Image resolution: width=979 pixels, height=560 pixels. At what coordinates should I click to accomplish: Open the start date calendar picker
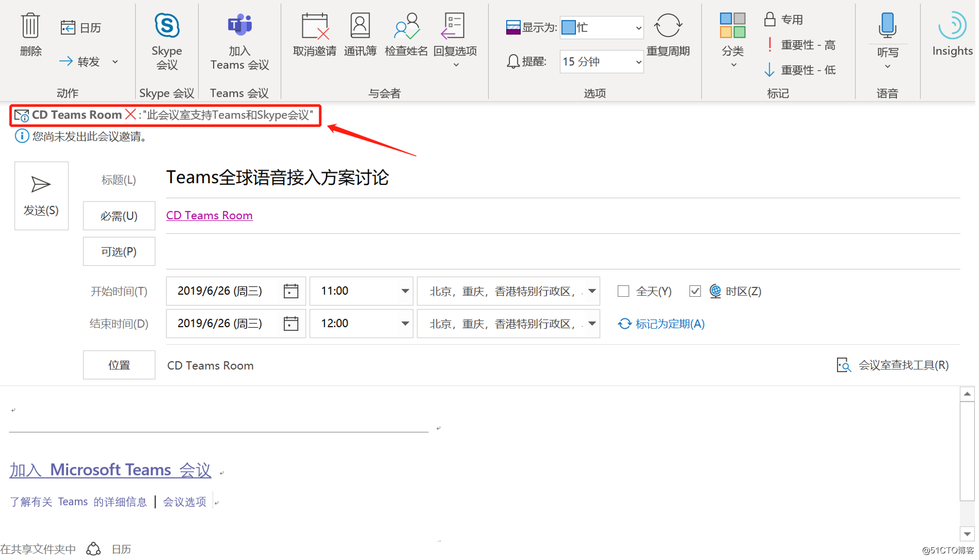pyautogui.click(x=292, y=292)
